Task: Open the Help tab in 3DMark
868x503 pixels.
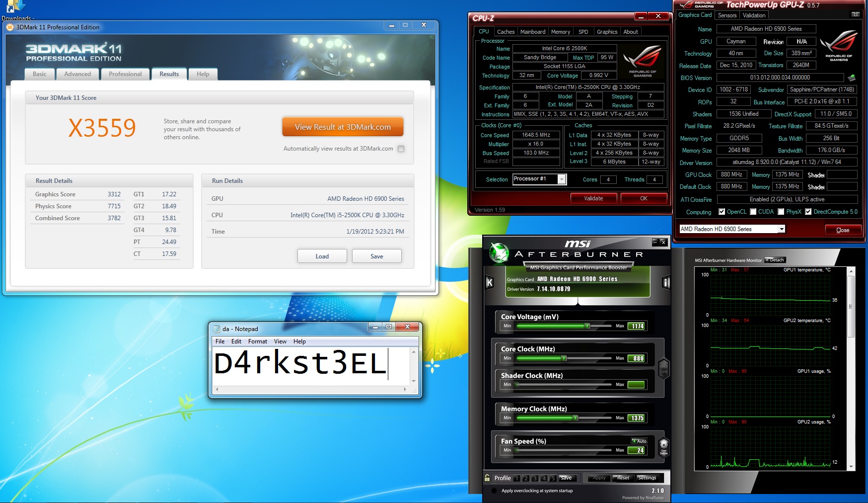Action: [x=203, y=74]
